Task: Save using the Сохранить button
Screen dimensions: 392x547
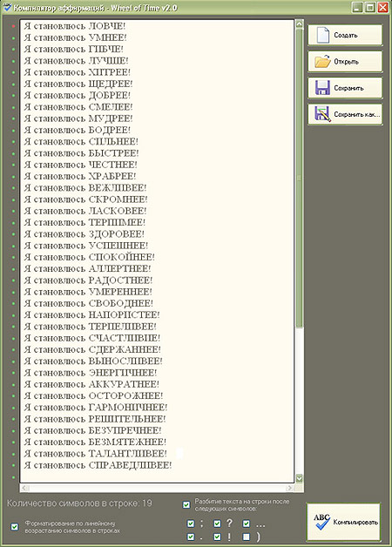Action: (x=345, y=88)
